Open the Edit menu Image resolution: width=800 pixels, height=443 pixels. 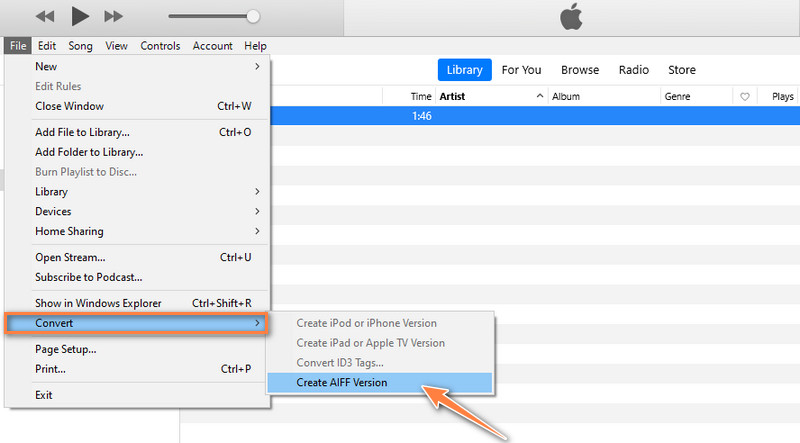(47, 46)
